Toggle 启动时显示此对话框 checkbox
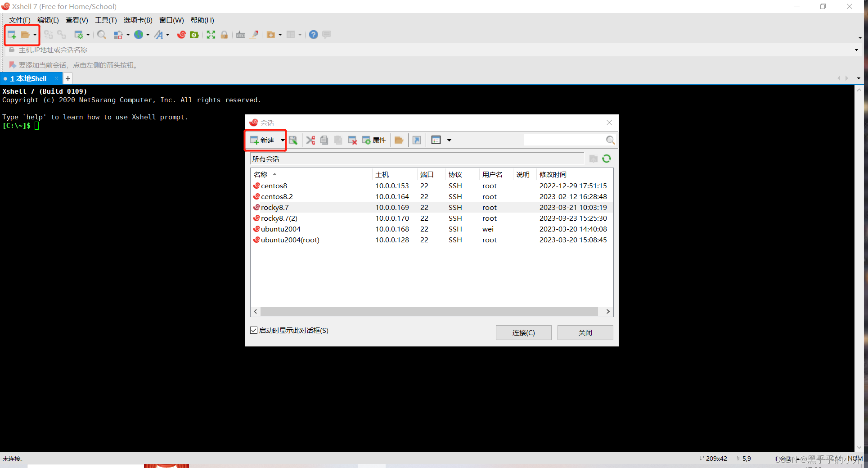Screen dimensions: 868x468 point(254,330)
